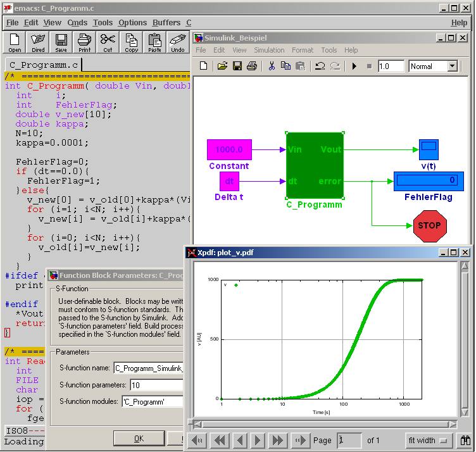
Task: Create new model in Simulink toolbar
Action: (203, 66)
